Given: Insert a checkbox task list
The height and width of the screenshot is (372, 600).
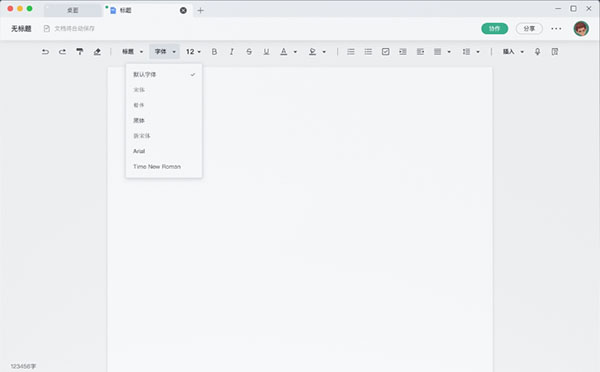Looking at the screenshot, I should pyautogui.click(x=385, y=52).
